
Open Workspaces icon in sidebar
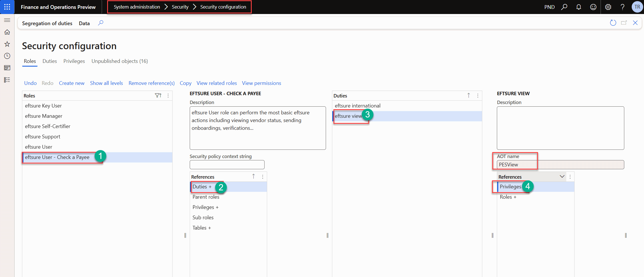pos(7,68)
